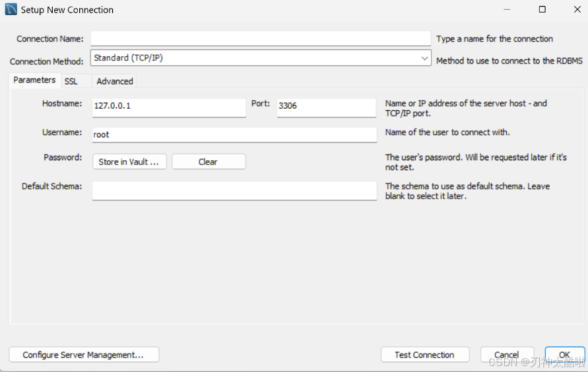Focus the Hostname field showing 127.0.0.1
This screenshot has height=372, width=588.
coord(169,108)
